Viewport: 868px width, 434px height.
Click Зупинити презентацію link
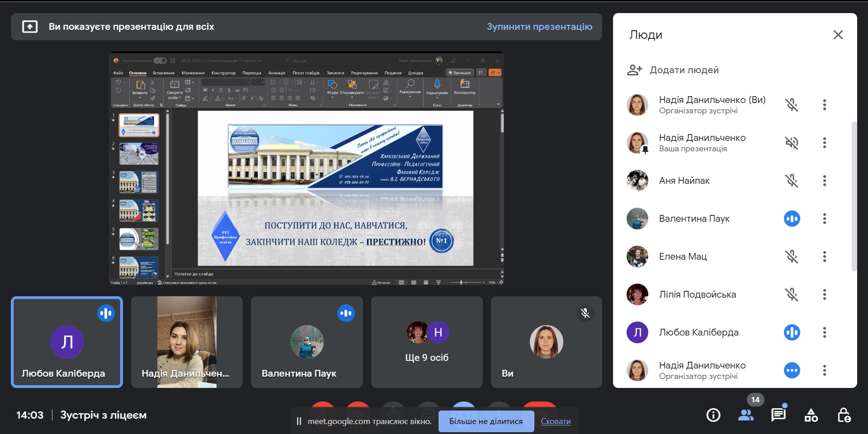point(539,27)
